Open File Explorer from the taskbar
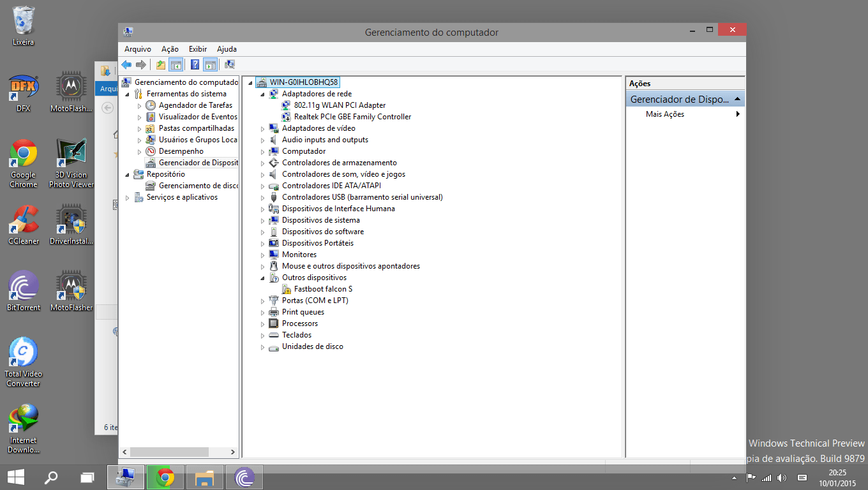 coord(205,477)
